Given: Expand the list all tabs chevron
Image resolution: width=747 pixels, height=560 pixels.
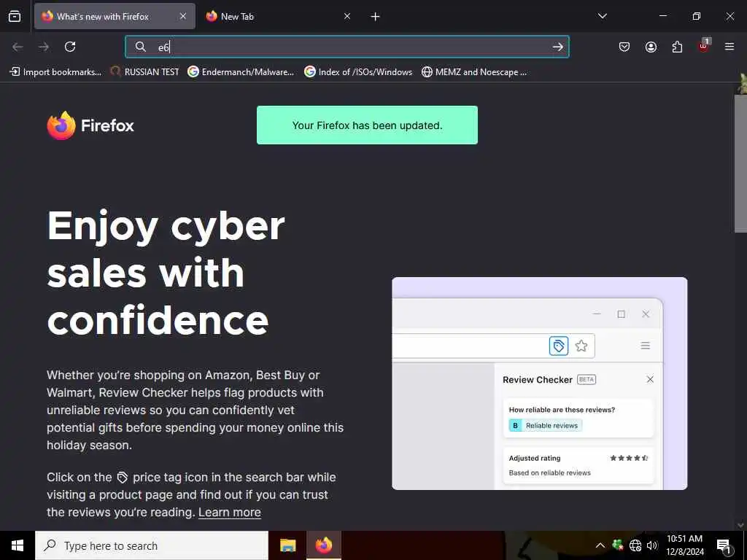Looking at the screenshot, I should click(x=603, y=16).
